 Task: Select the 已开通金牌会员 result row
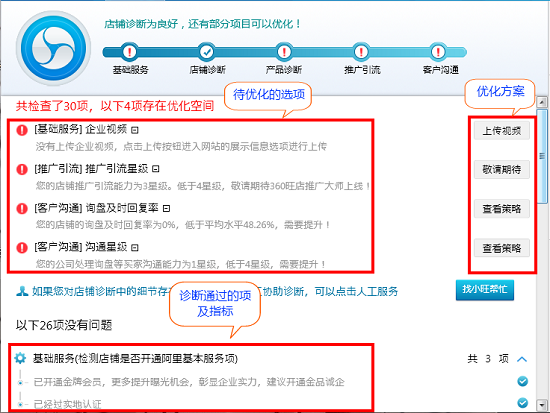coord(189,381)
